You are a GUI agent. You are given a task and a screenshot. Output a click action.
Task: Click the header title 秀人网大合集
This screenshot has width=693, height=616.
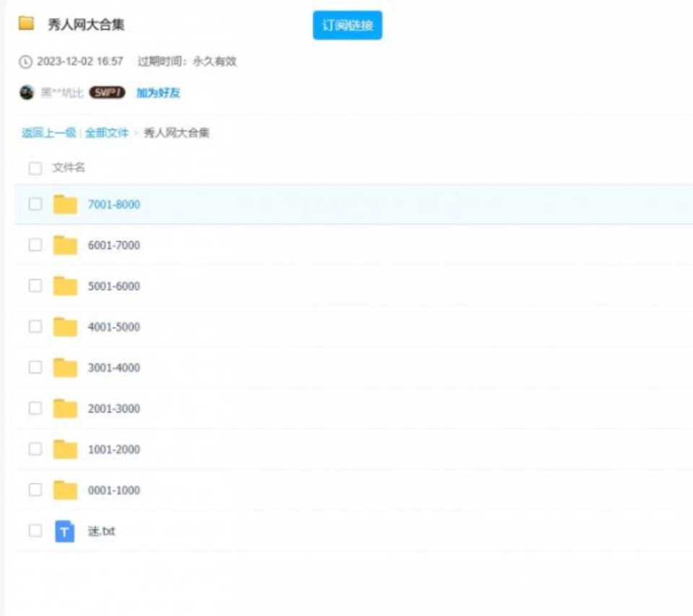pos(86,25)
